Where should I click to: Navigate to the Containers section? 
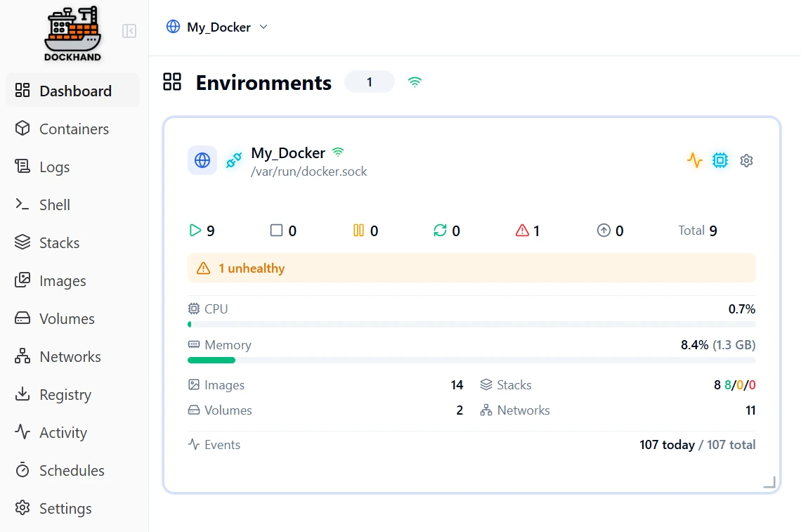tap(74, 129)
